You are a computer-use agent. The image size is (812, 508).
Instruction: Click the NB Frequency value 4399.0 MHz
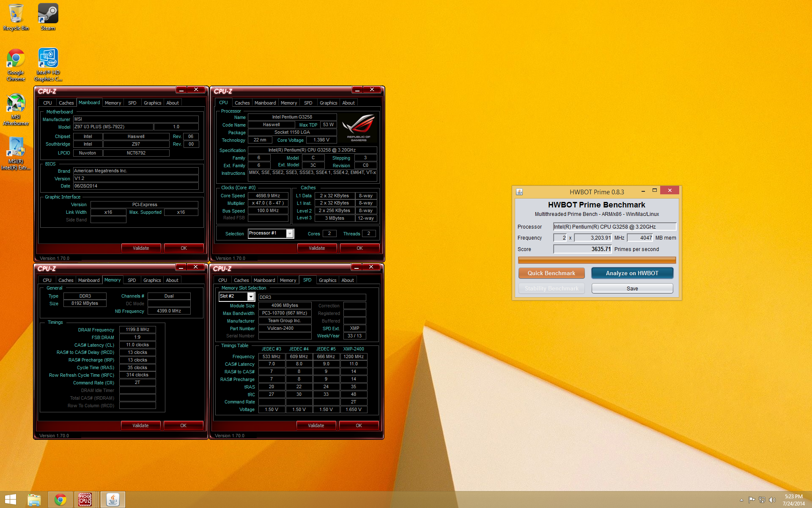[169, 311]
